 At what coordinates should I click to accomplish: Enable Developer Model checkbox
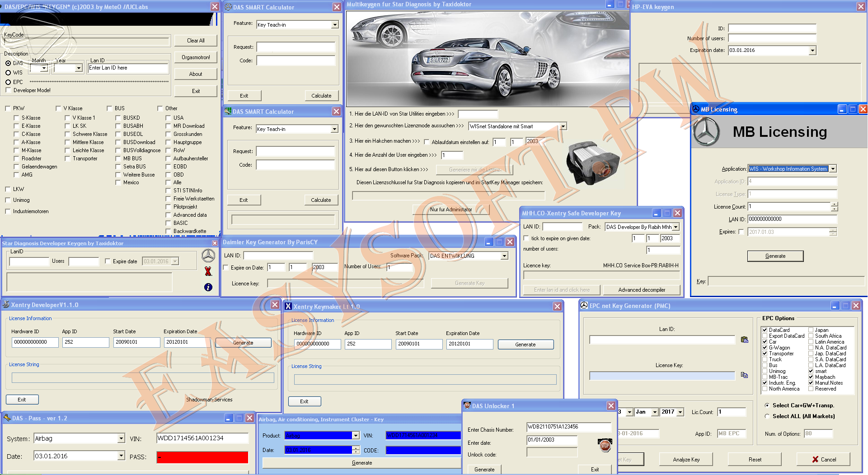pyautogui.click(x=8, y=90)
